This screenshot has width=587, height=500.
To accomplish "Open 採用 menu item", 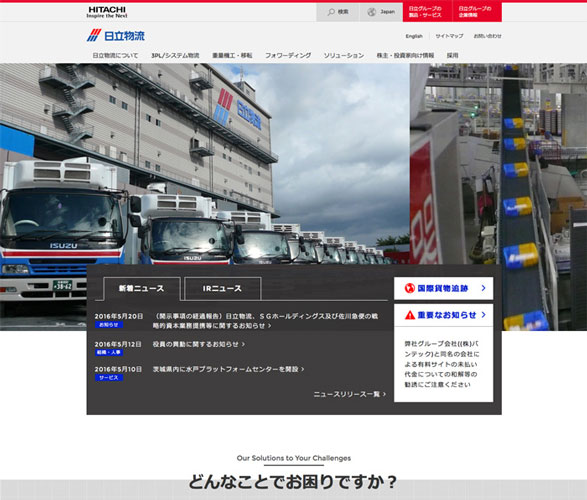I will [x=452, y=55].
